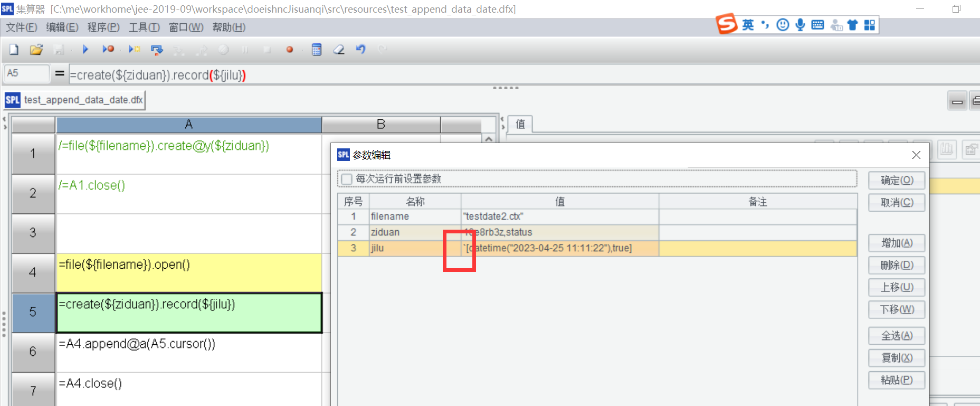The height and width of the screenshot is (406, 980).
Task: Click the New file toolbar icon
Action: pos(14,50)
